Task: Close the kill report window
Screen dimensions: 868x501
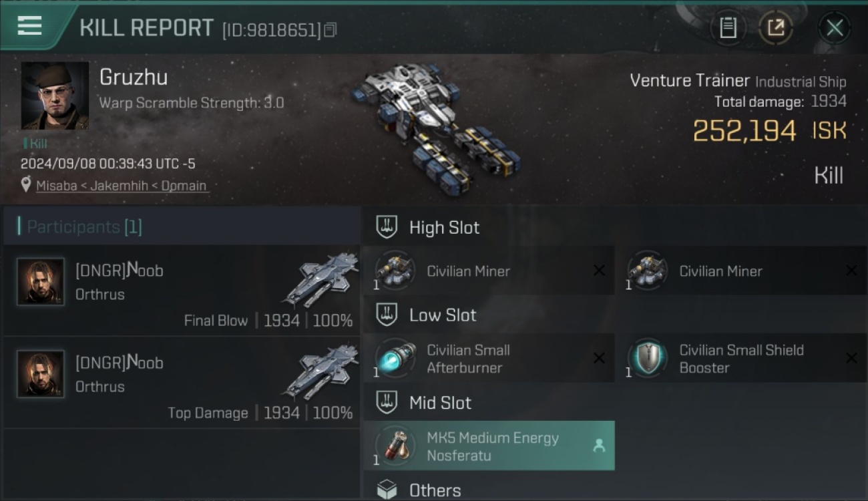Action: [834, 28]
